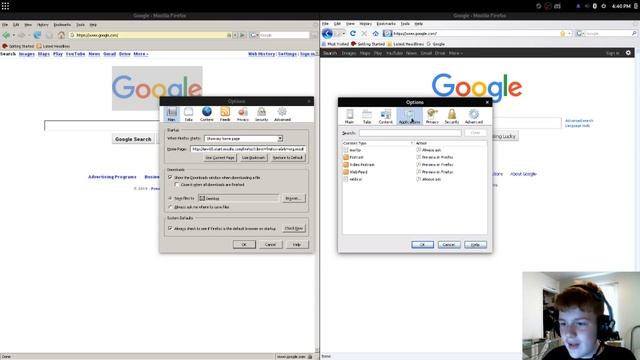Image resolution: width=640 pixels, height=360 pixels.
Task: Open Feeds pane in left Options dialog
Action: (225, 114)
